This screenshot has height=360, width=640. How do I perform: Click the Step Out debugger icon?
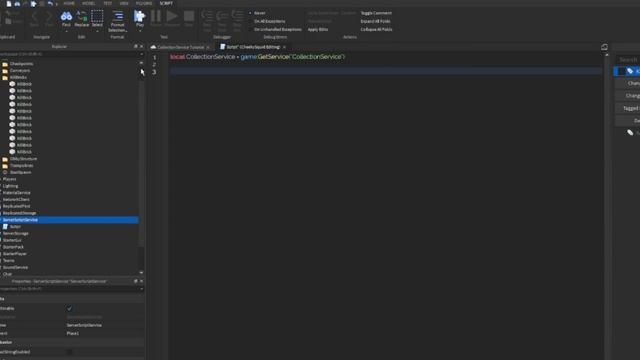click(x=237, y=16)
